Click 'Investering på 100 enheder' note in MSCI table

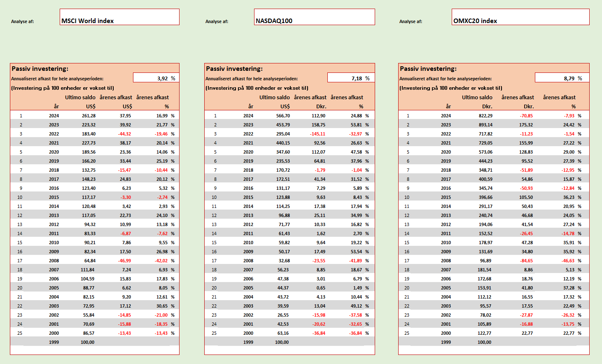coord(63,88)
